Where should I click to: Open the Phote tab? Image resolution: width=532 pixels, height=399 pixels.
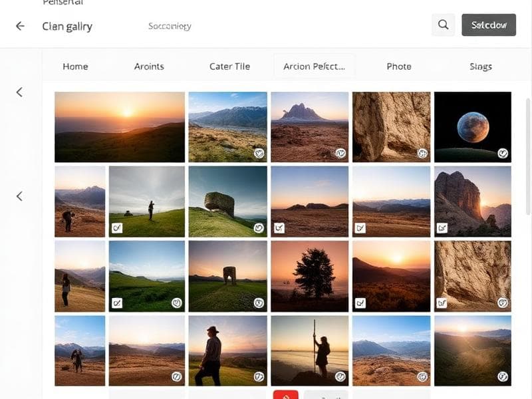click(399, 66)
